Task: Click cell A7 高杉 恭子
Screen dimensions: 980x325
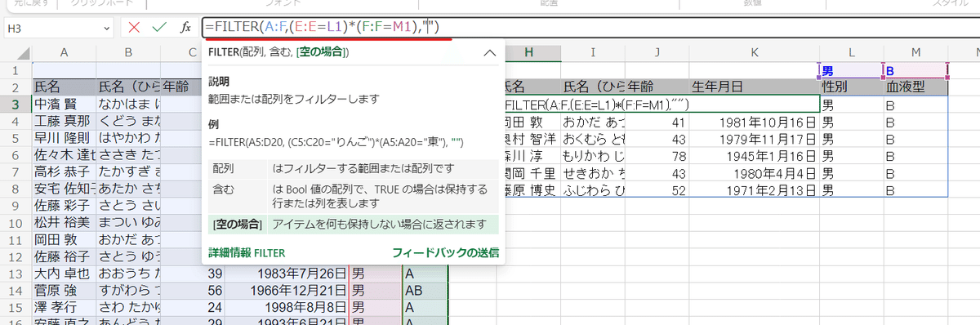Action: pyautogui.click(x=64, y=173)
